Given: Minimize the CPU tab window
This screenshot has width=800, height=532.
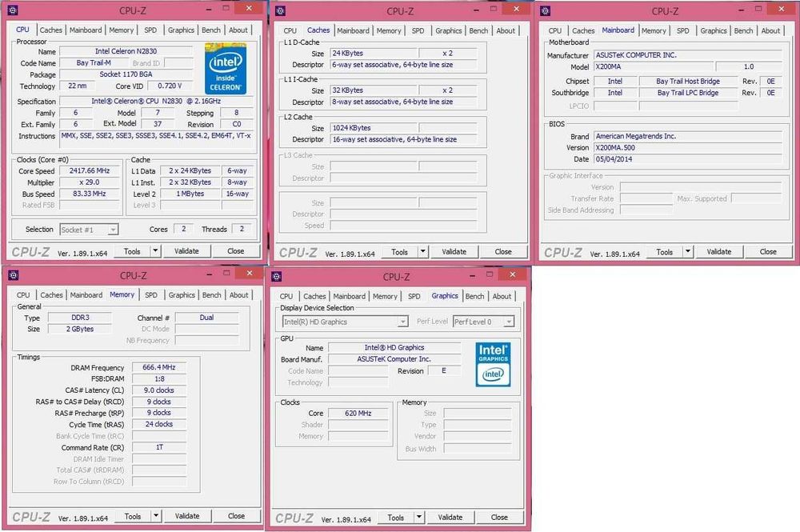Looking at the screenshot, I should click(x=209, y=9).
